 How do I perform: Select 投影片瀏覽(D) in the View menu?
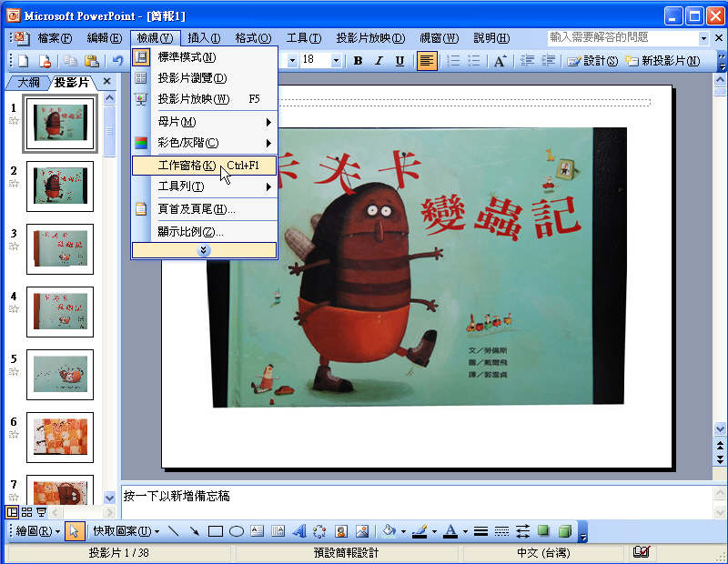pyautogui.click(x=204, y=78)
